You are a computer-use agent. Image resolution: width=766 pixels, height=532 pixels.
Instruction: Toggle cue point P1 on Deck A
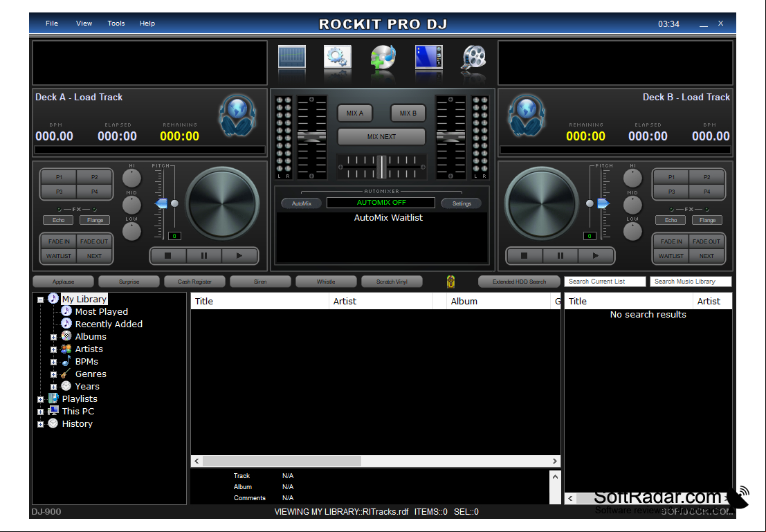point(59,177)
